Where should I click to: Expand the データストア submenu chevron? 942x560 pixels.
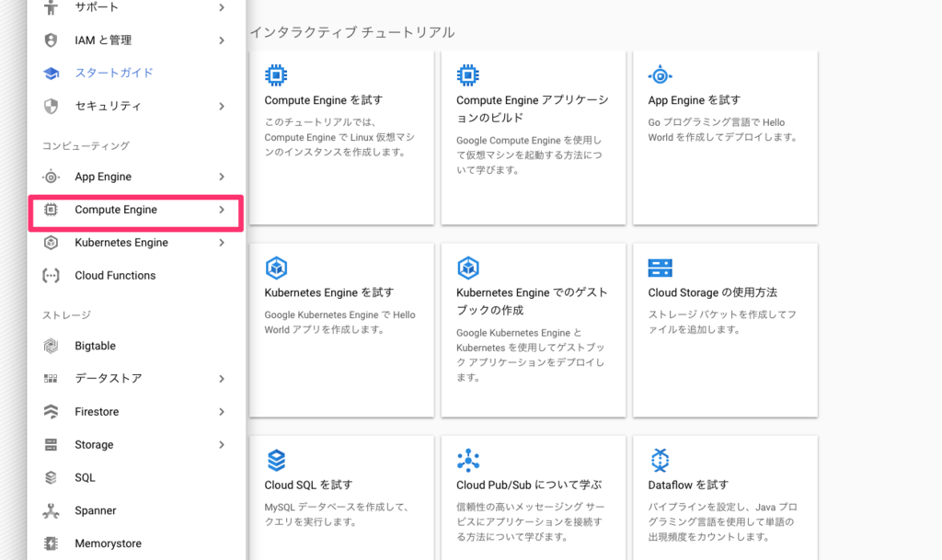[x=222, y=379]
